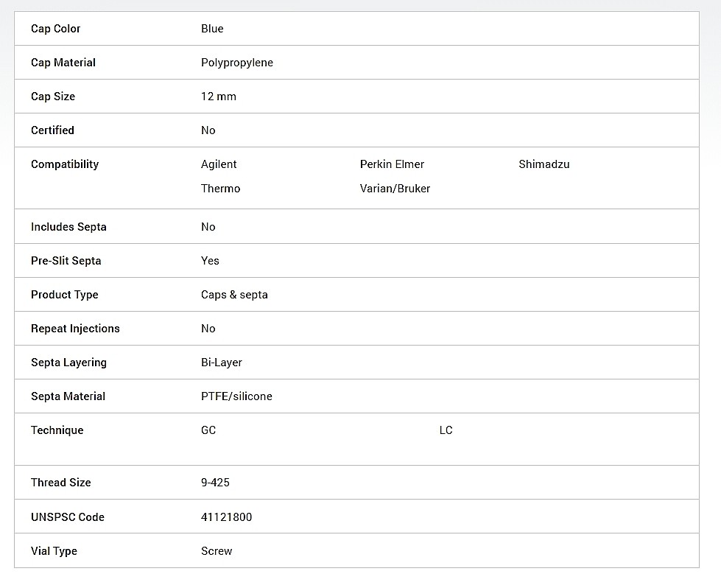Click the Polypropylene cap material value
721x588 pixels.
(x=237, y=63)
